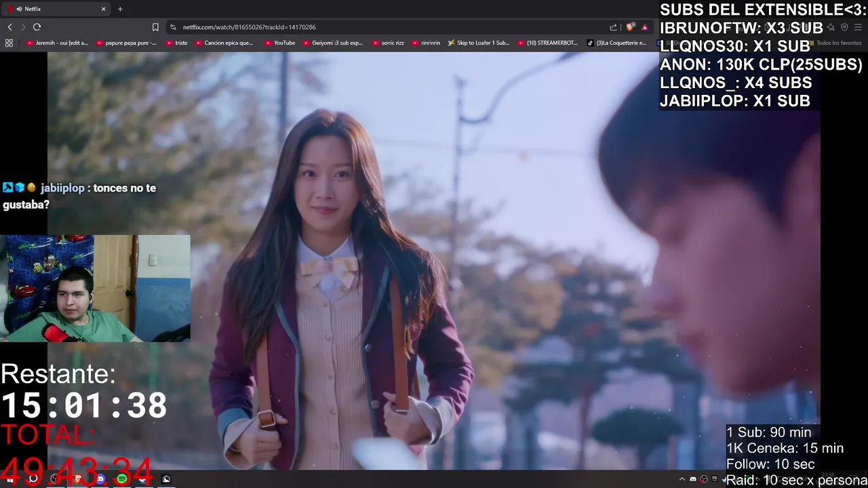Expand hidden system tray icons

point(682,479)
